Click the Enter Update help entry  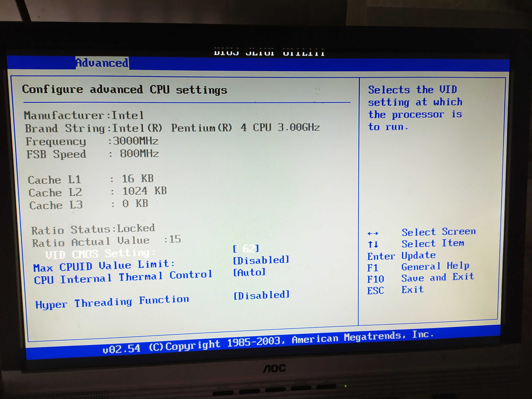(x=401, y=256)
